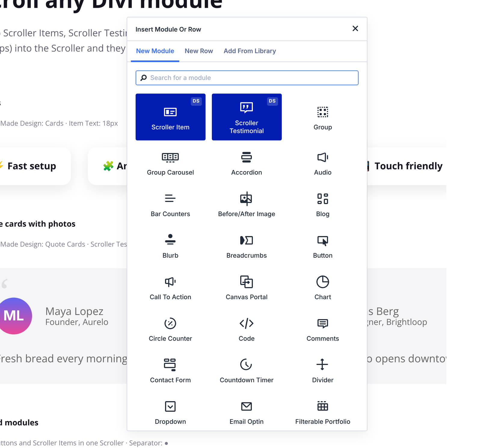The height and width of the screenshot is (448, 481).
Task: Insert the Canvas Portal module
Action: point(247,288)
